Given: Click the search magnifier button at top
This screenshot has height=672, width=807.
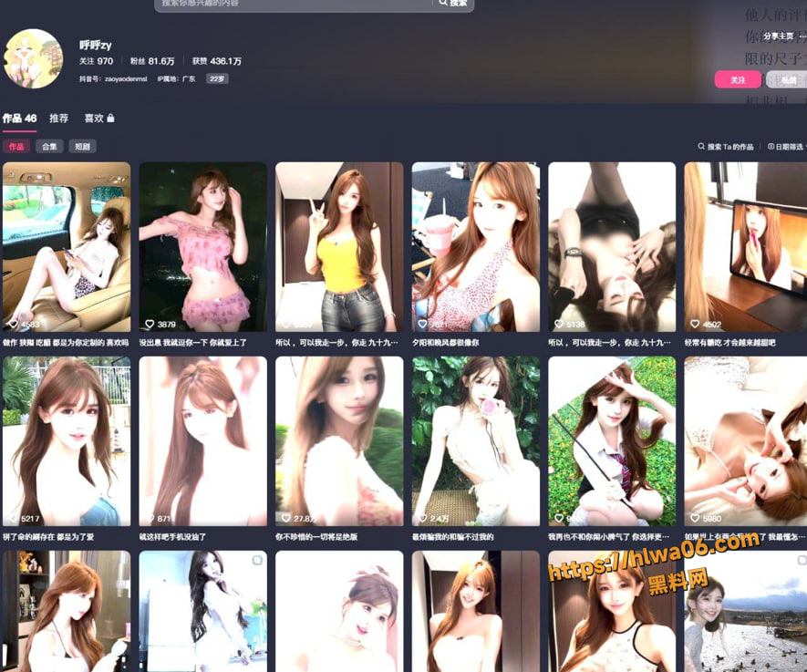Looking at the screenshot, I should [x=452, y=3].
